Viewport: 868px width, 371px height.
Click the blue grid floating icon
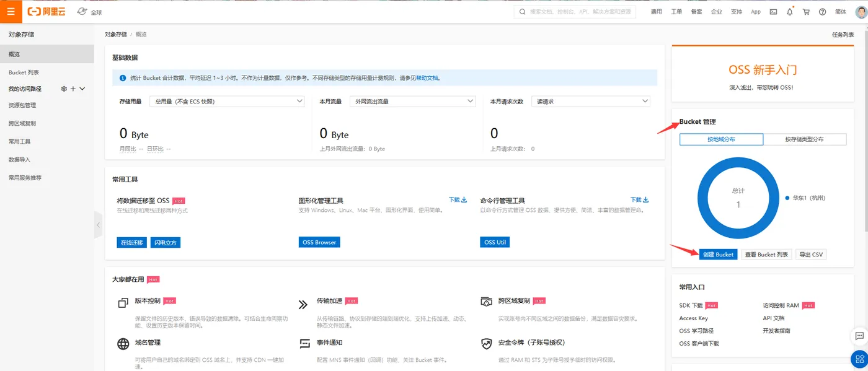pyautogui.click(x=859, y=359)
